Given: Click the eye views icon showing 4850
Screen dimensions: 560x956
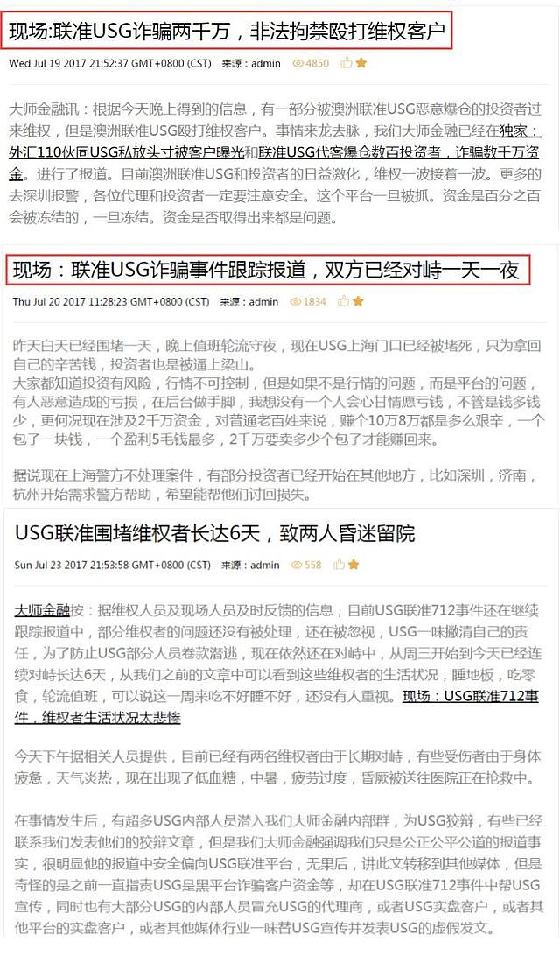Looking at the screenshot, I should [298, 63].
